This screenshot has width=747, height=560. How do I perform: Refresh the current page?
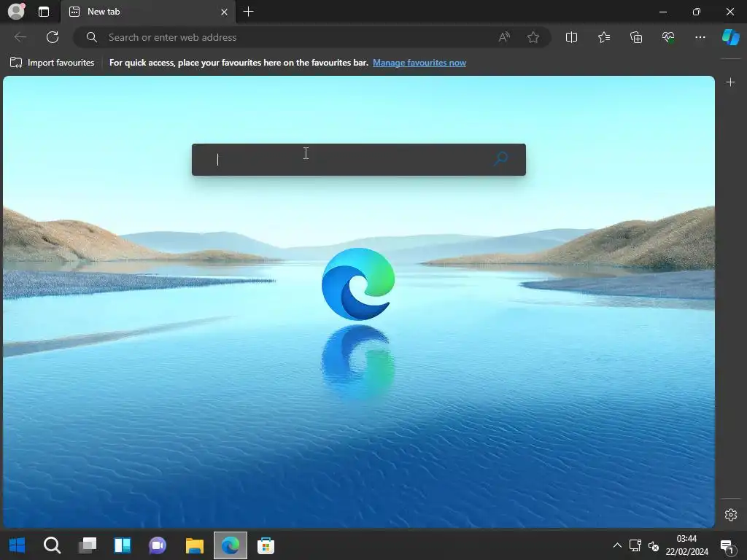tap(53, 37)
